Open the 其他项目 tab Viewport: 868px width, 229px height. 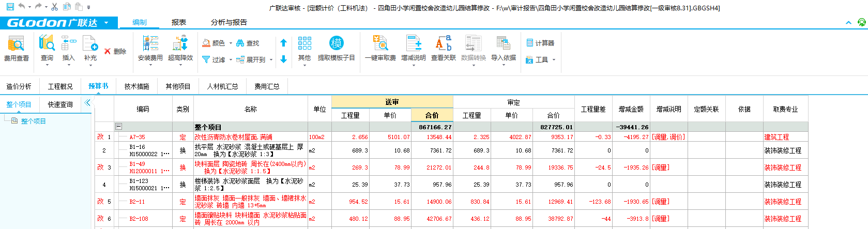(178, 86)
